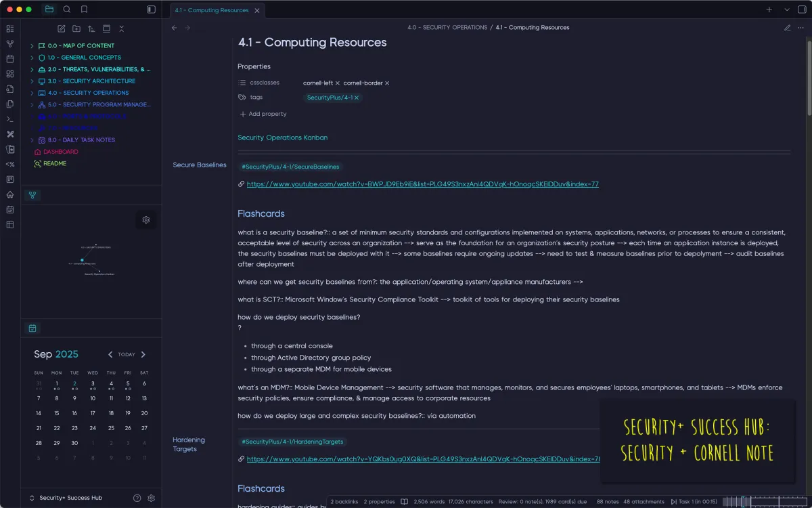Click the auto-reveal current file icon
Viewport: 812px width, 508px height.
(x=106, y=28)
